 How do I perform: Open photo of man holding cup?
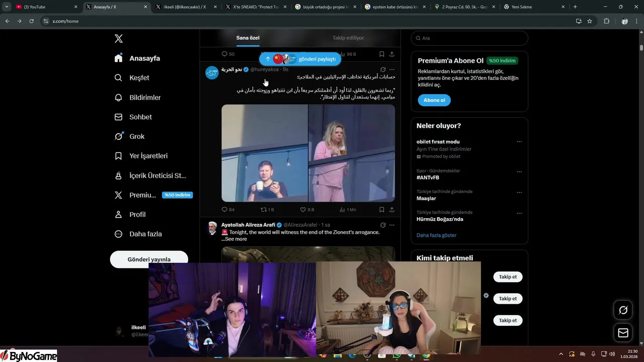pos(265,153)
